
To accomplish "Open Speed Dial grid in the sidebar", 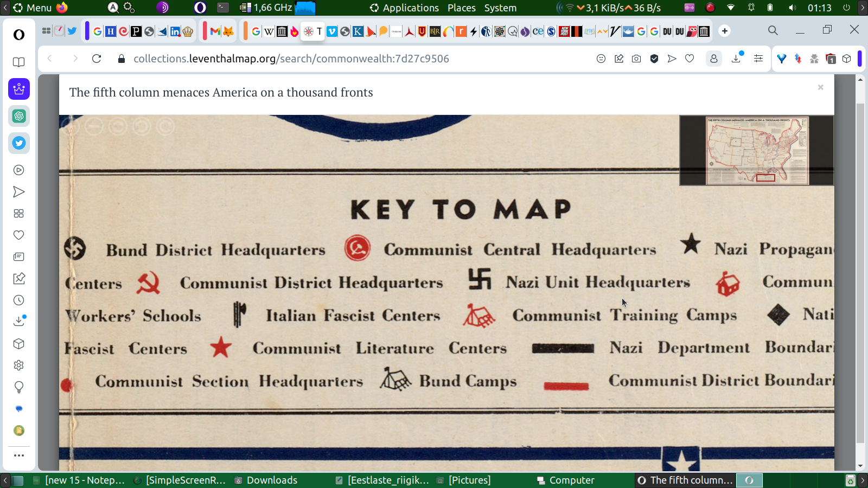I will (x=19, y=214).
